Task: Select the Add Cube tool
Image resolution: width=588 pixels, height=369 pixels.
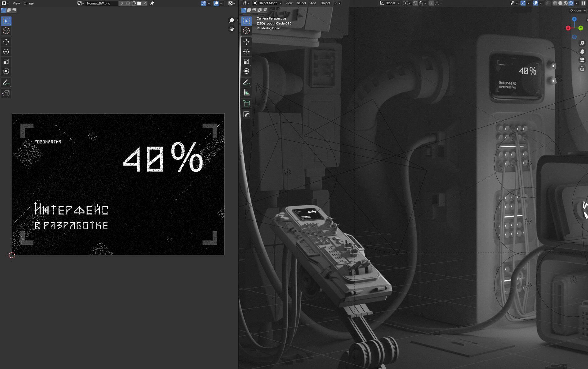Action: point(246,103)
